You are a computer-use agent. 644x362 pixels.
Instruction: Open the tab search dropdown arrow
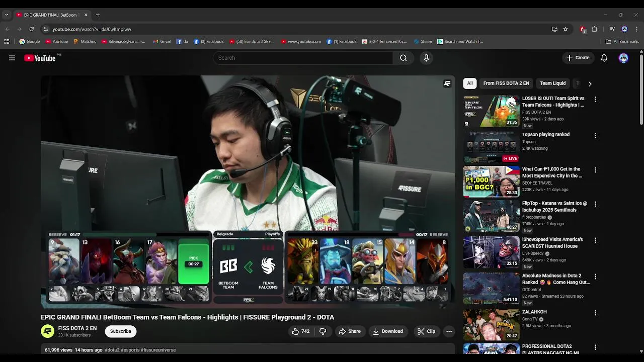click(7, 15)
